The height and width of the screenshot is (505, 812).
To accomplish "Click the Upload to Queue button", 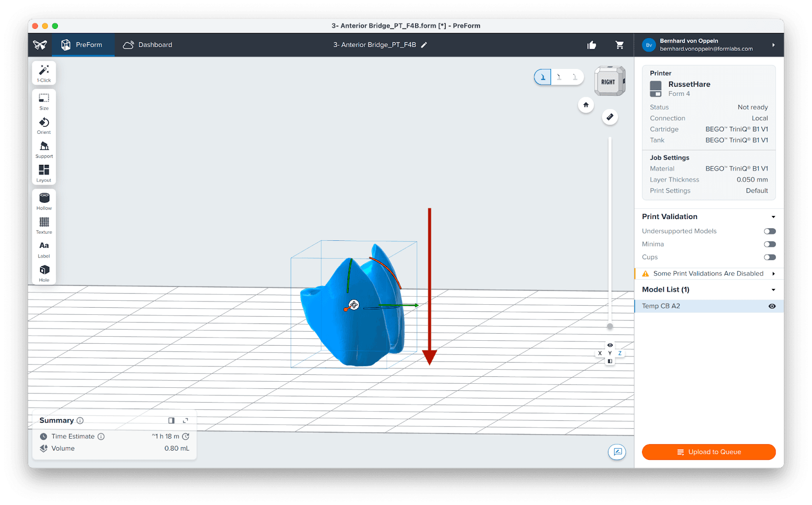I will (x=708, y=452).
